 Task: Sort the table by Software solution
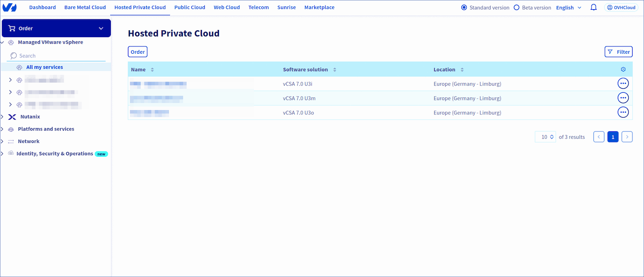(x=334, y=69)
